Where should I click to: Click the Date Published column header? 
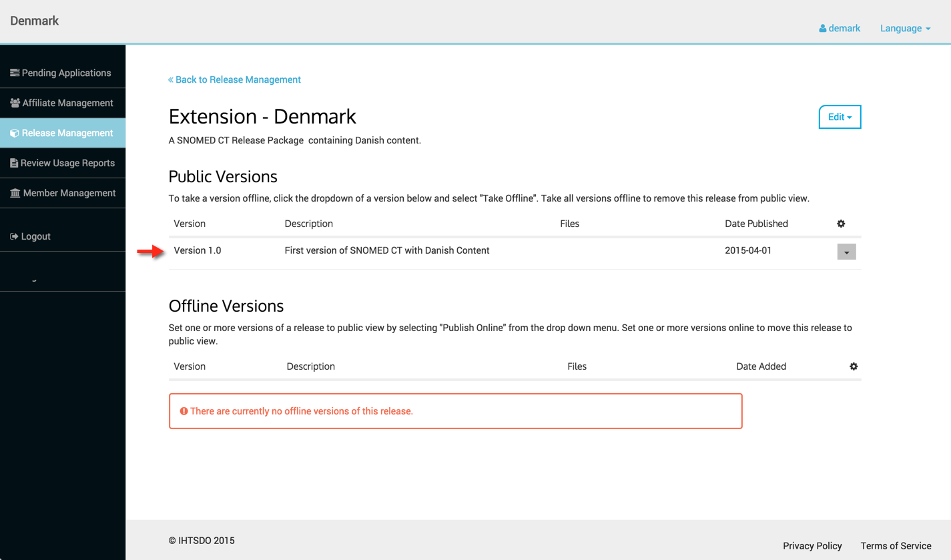pos(756,224)
